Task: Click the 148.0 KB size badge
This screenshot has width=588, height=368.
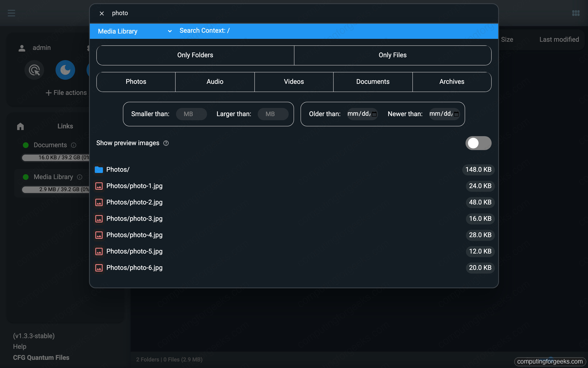Action: (478, 170)
